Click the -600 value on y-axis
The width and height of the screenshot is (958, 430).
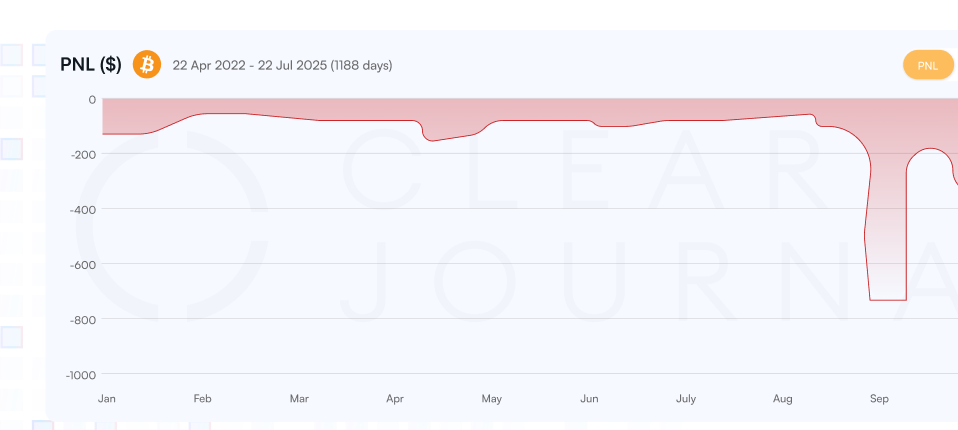pos(82,265)
